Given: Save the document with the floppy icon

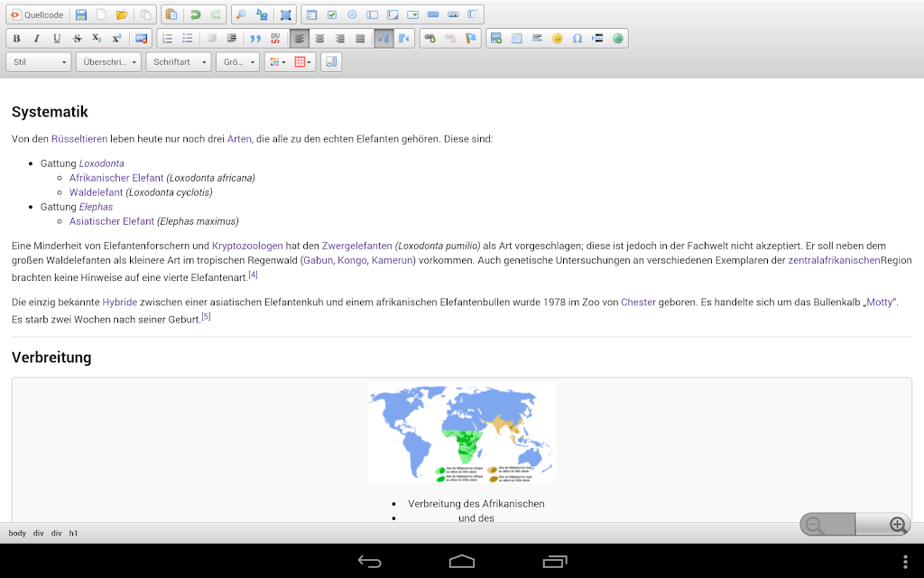Looking at the screenshot, I should coord(81,14).
